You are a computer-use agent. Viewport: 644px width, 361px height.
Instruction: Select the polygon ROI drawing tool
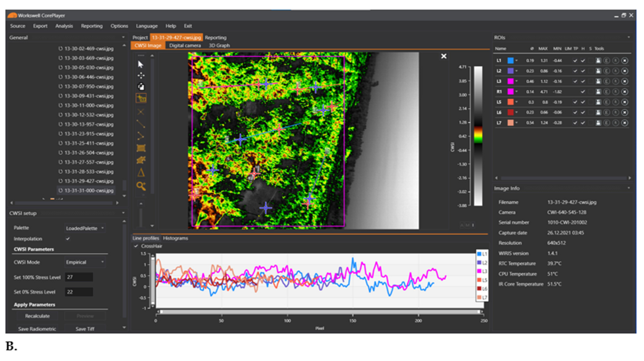point(141,160)
